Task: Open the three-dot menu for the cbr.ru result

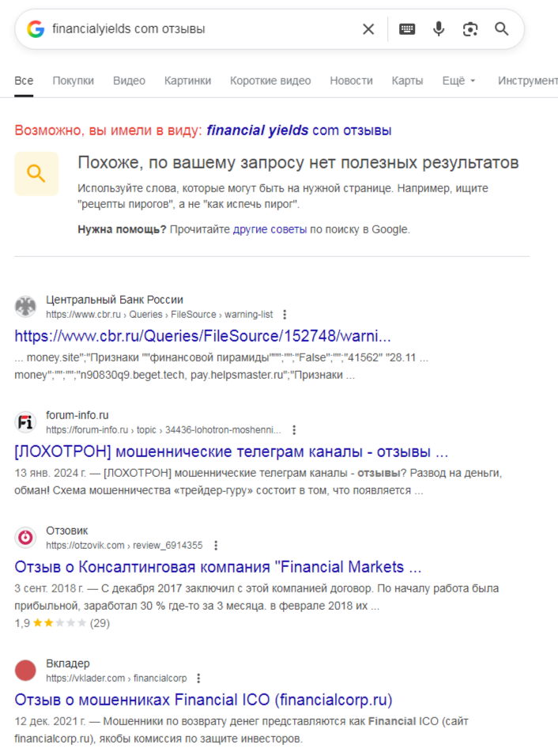Action: (x=285, y=315)
